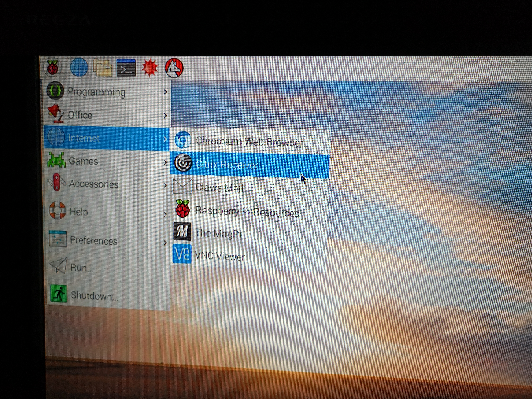Select Claws Mail from Internet submenu
Image resolution: width=532 pixels, height=399 pixels.
[x=219, y=188]
